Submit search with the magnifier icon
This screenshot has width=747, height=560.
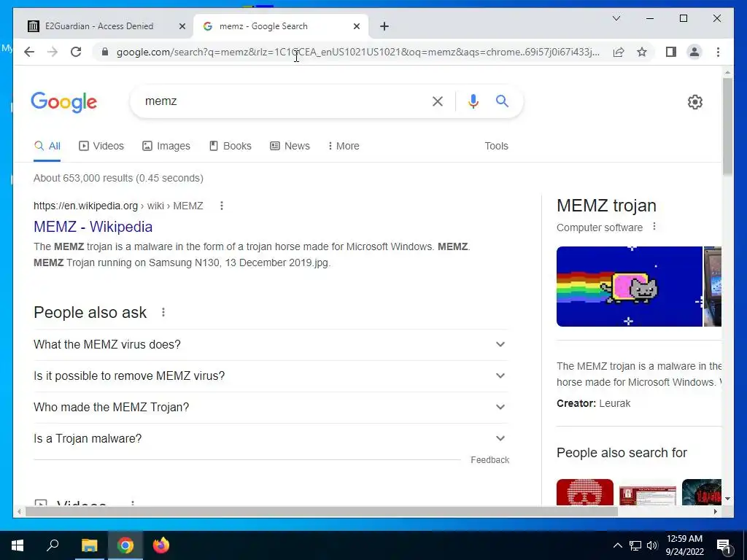(502, 101)
